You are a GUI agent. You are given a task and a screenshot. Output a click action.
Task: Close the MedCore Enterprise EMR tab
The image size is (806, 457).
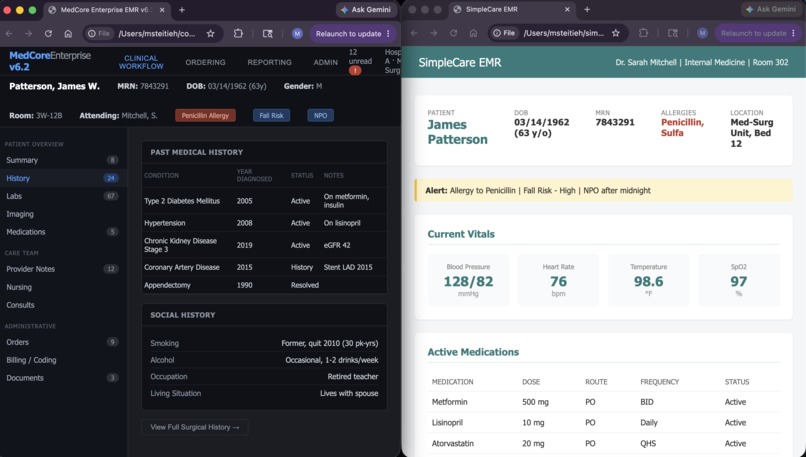(162, 10)
